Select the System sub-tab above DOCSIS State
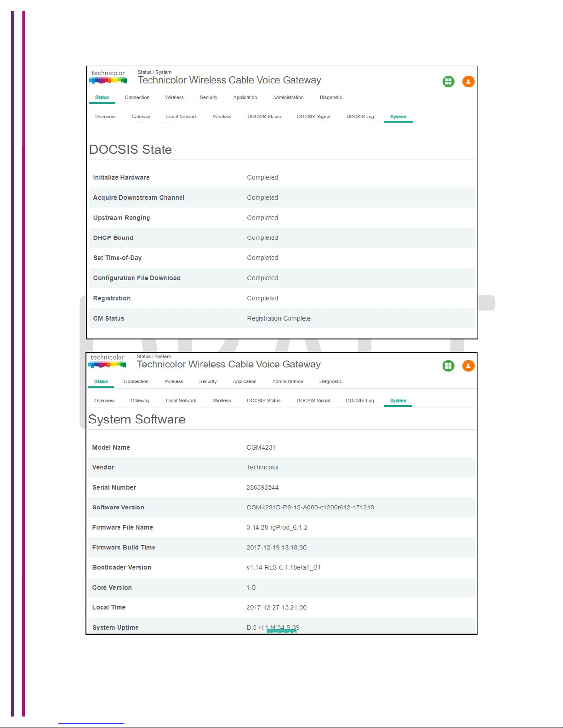563x728 pixels. [x=398, y=117]
